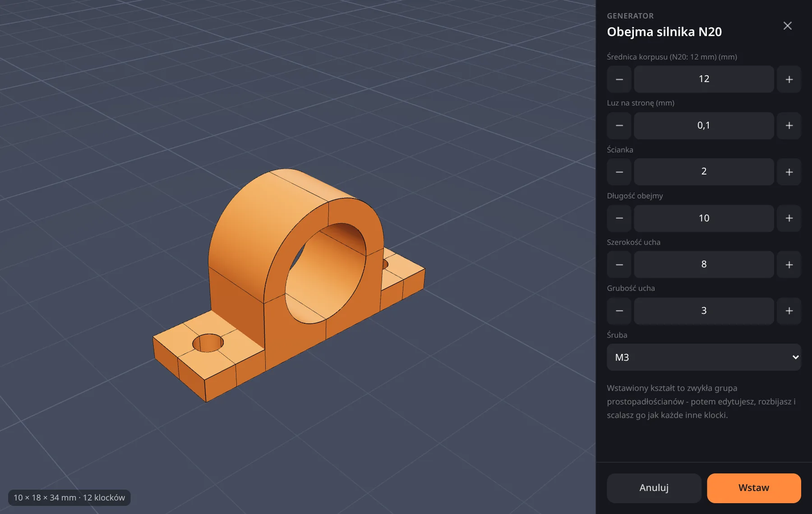Viewport: 812px width, 514px height.
Task: Close the Obejma silnika N20 generator panel
Action: (x=787, y=26)
